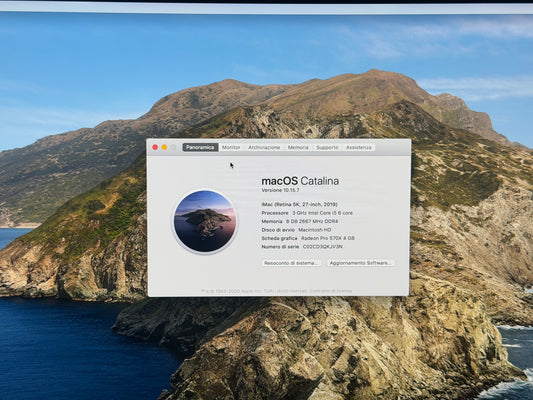Click the iMac Retina 5K model line
The height and width of the screenshot is (400, 533).
click(x=299, y=204)
